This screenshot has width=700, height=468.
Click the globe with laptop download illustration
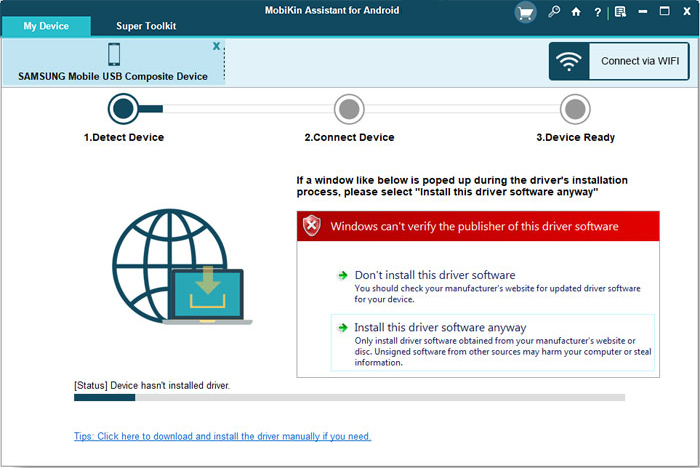click(182, 267)
